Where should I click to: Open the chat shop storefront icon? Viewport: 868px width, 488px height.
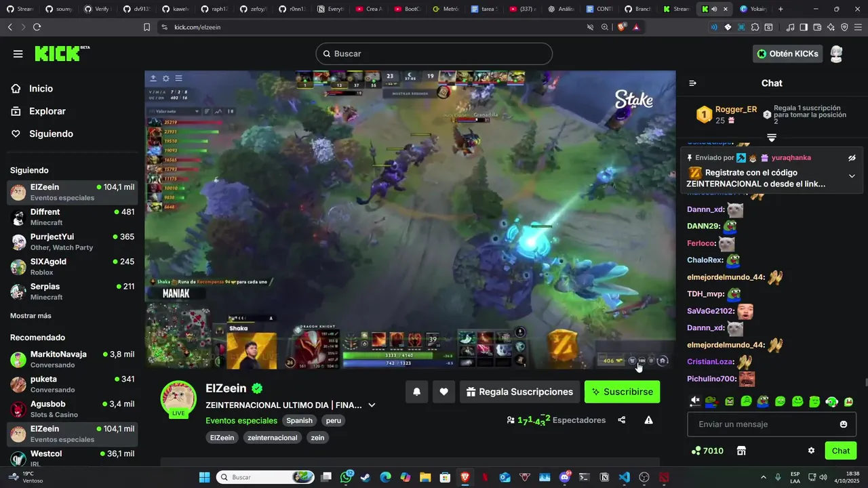(741, 451)
